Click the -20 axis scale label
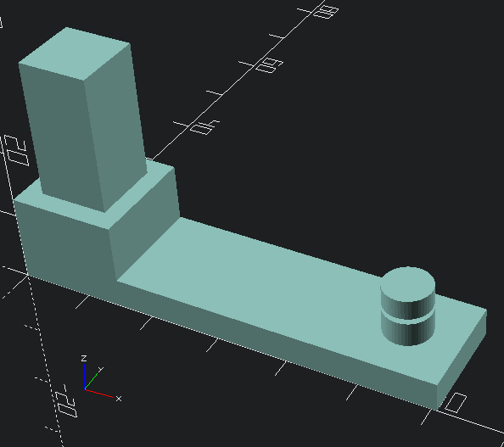The image size is (504, 447). [66, 400]
